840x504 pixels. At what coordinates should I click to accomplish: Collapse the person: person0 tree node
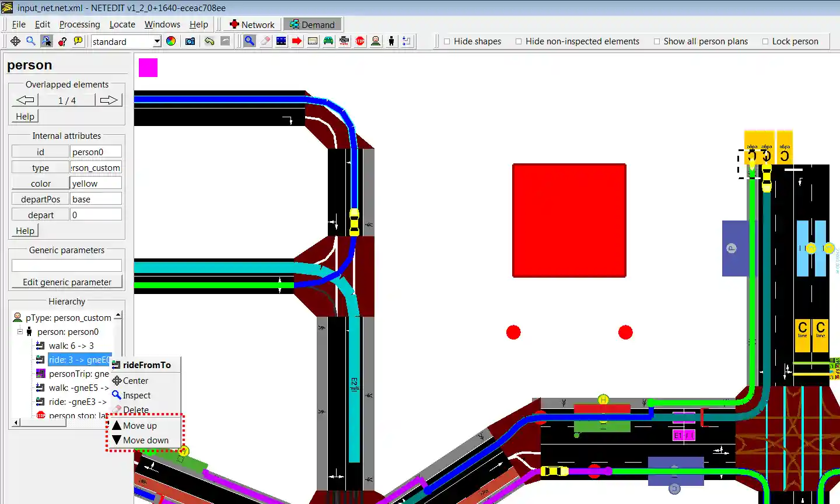point(20,331)
